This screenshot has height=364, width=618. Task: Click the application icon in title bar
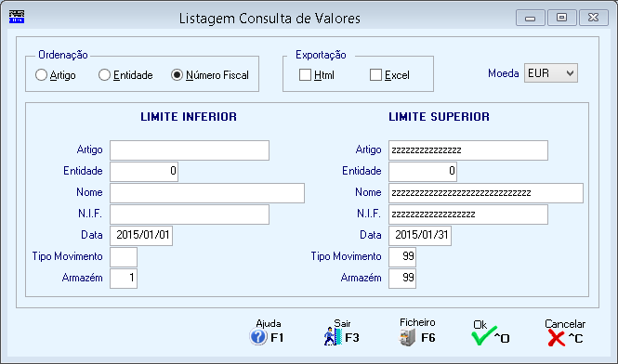[x=17, y=17]
